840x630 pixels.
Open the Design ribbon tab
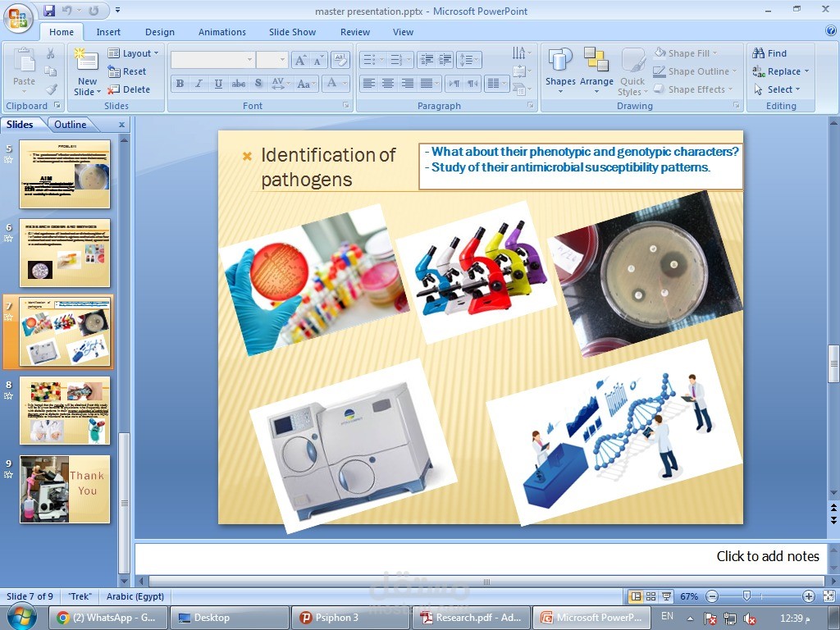click(160, 32)
